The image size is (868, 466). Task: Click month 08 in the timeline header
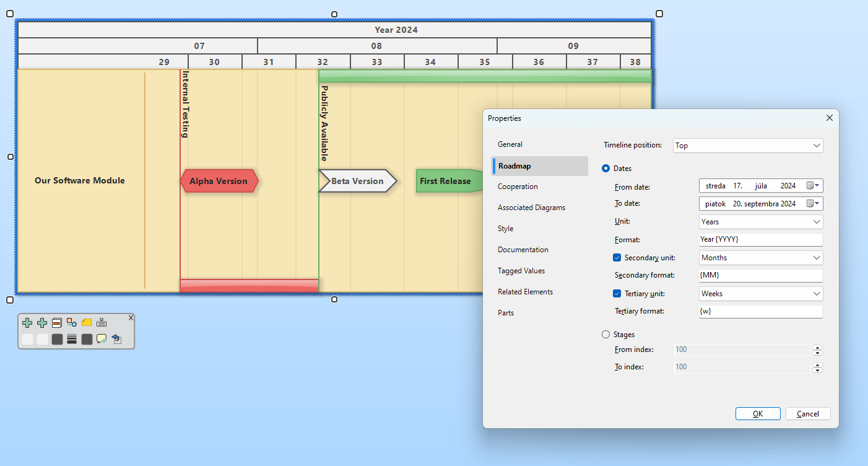pos(376,46)
